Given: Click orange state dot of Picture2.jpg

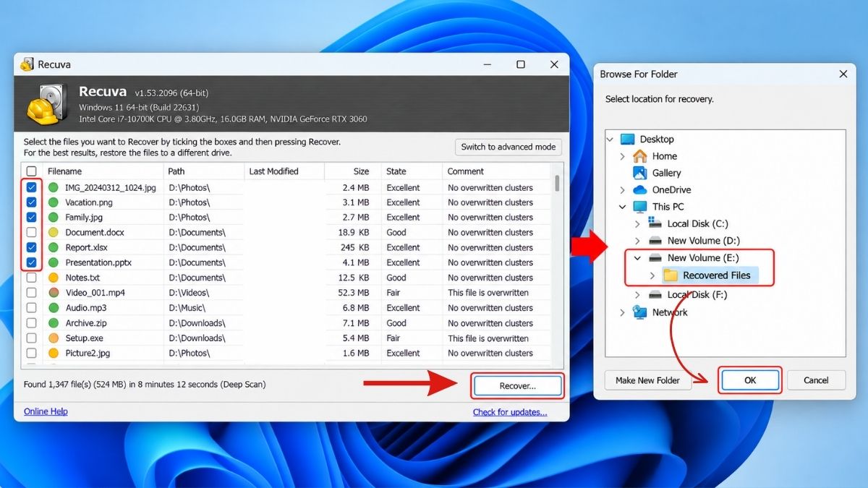Looking at the screenshot, I should coord(54,353).
